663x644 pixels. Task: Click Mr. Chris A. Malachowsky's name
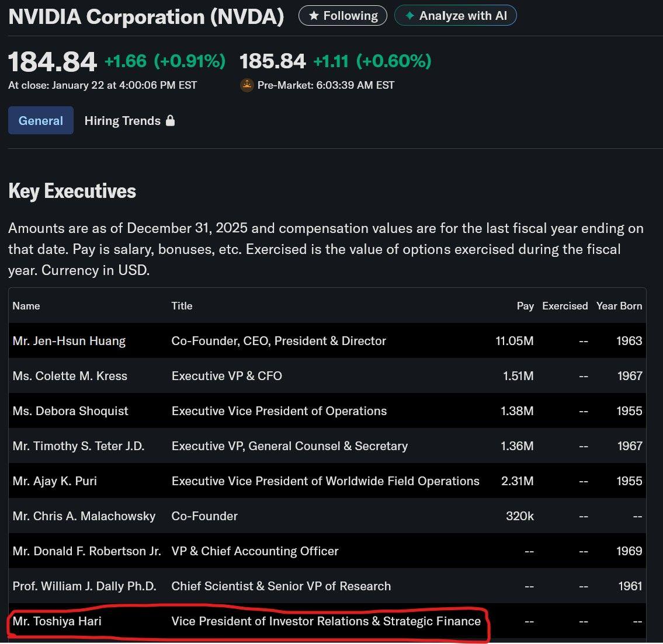pos(84,516)
